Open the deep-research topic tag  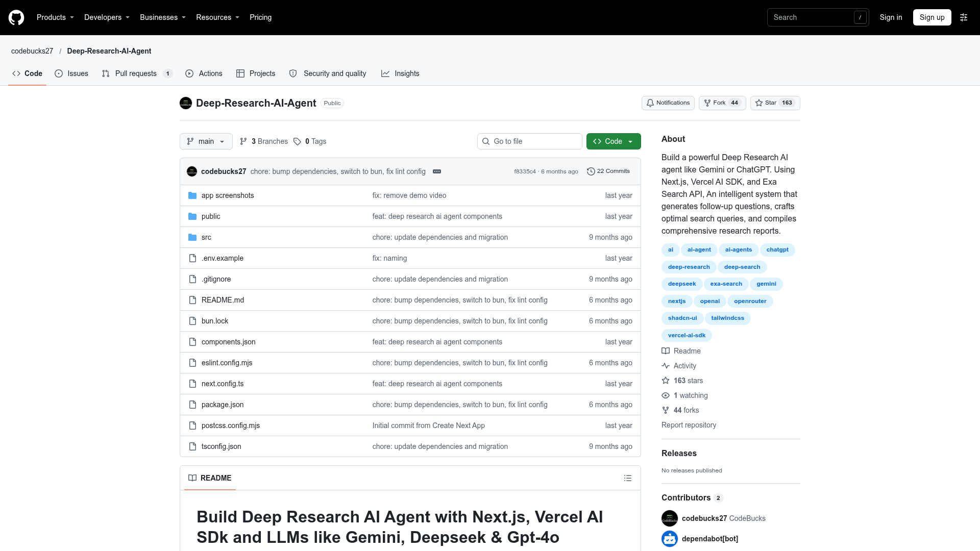click(x=689, y=267)
